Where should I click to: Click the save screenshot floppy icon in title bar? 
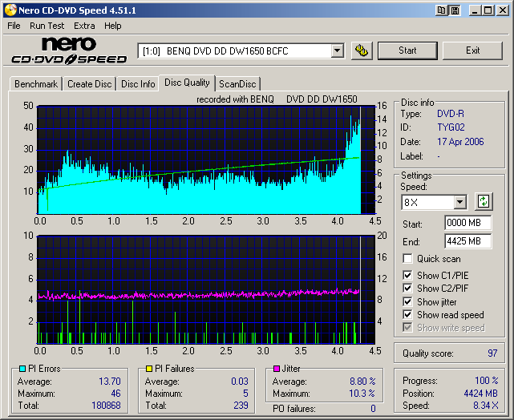pos(455,10)
